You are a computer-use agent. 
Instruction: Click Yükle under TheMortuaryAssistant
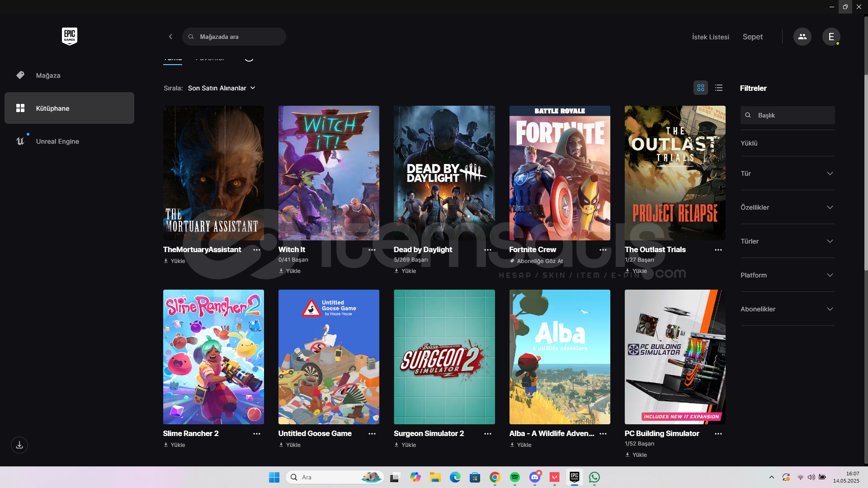(x=175, y=261)
